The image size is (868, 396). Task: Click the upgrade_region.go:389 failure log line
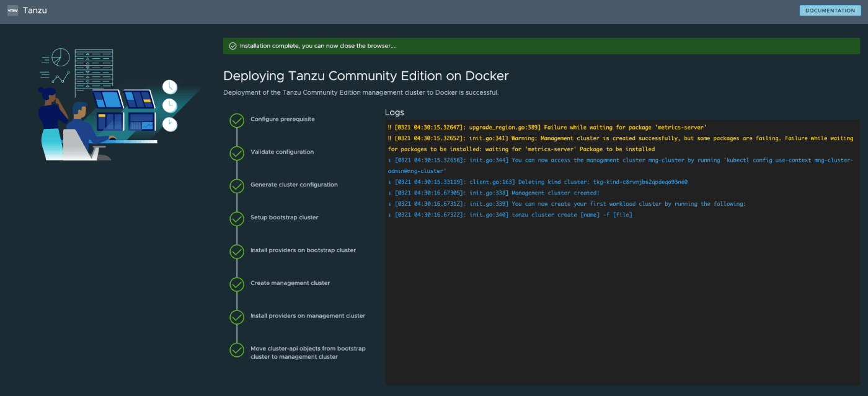pyautogui.click(x=547, y=127)
